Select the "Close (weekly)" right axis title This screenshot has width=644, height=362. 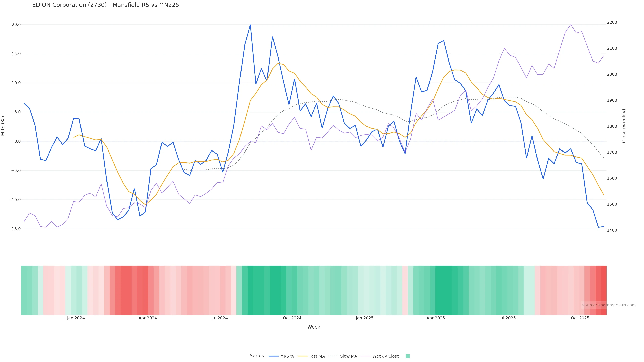coord(624,126)
